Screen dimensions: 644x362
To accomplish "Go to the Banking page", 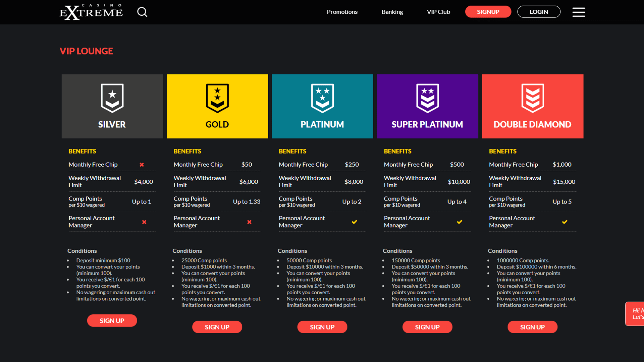I will (392, 12).
